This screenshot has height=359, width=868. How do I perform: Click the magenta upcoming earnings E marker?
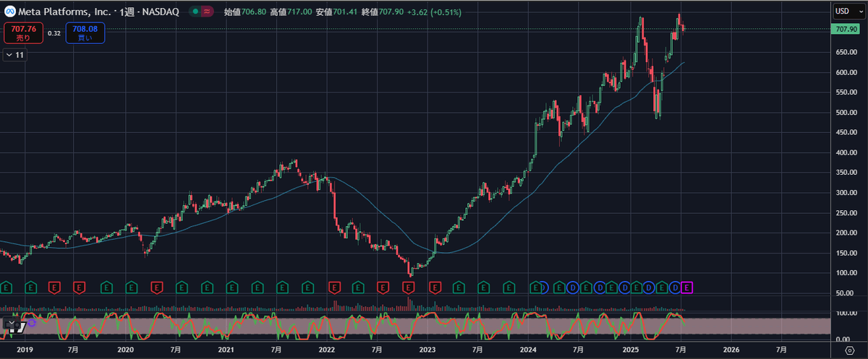point(687,288)
